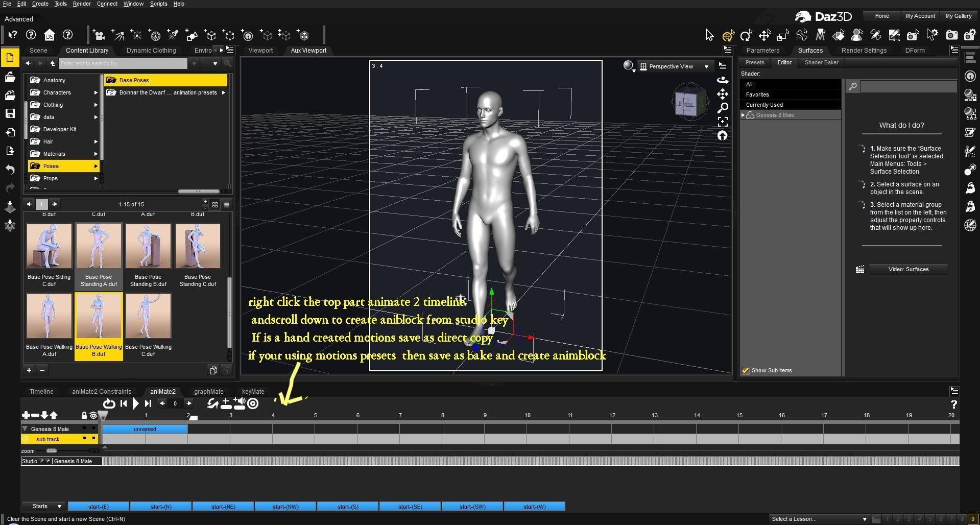This screenshot has width=980, height=525.
Task: Click the Smart Content home icon
Action: 49,35
